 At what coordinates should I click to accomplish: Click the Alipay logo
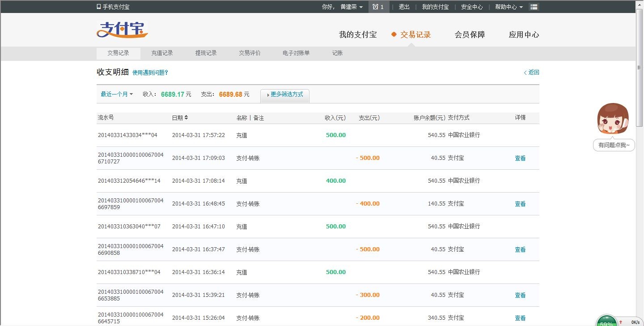click(122, 30)
